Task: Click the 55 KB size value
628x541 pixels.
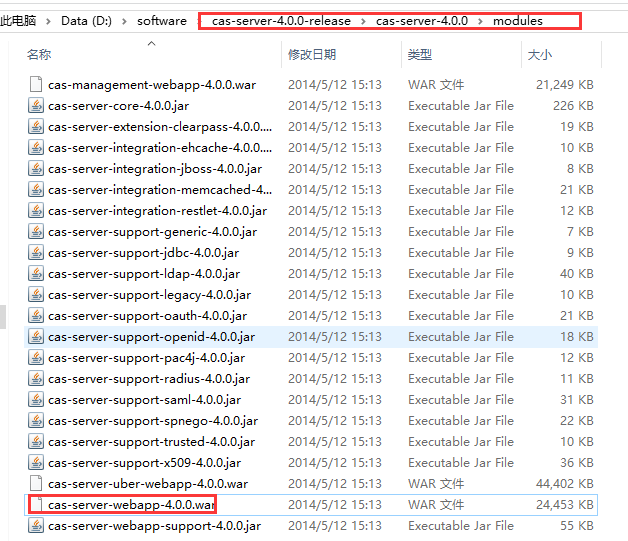Action: click(x=577, y=525)
